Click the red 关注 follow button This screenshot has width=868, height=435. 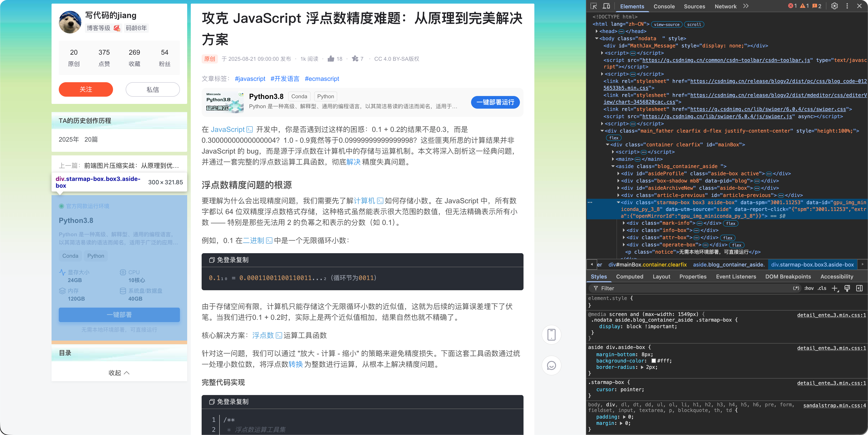coord(86,89)
